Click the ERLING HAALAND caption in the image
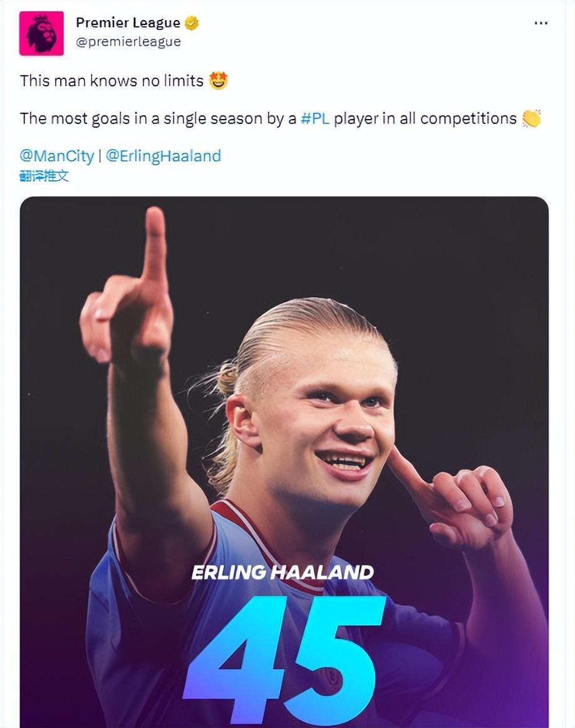The width and height of the screenshot is (575, 728). point(282,573)
